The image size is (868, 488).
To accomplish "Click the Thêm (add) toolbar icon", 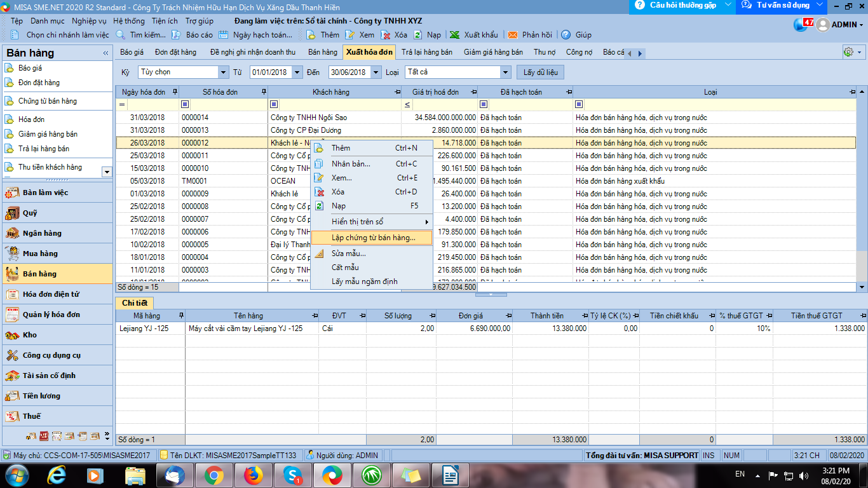I will (x=311, y=35).
